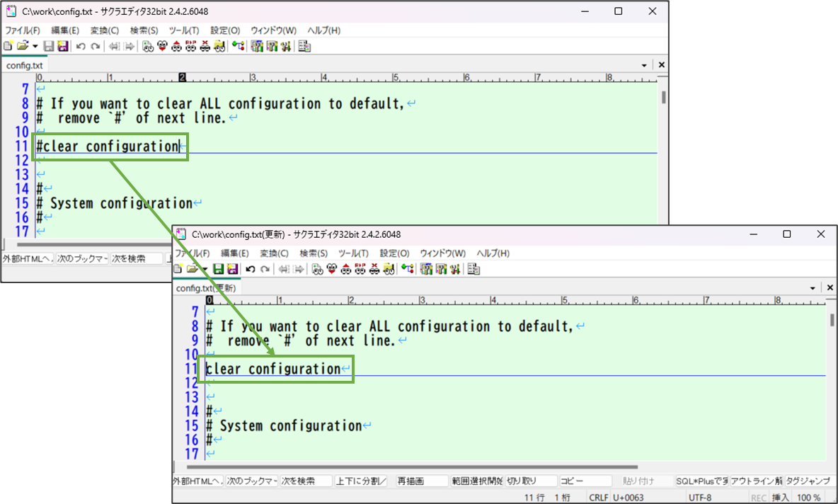
Task: Open tab list dropdown arrow in front window
Action: point(813,288)
